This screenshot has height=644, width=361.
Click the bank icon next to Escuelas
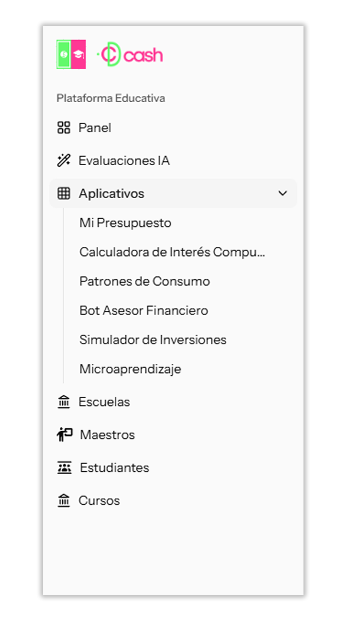point(64,401)
